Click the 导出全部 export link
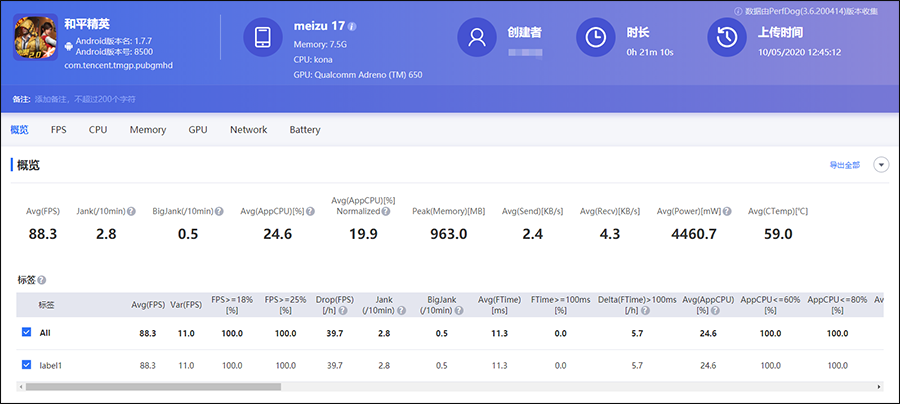Viewport: 900px width, 404px height. [844, 165]
